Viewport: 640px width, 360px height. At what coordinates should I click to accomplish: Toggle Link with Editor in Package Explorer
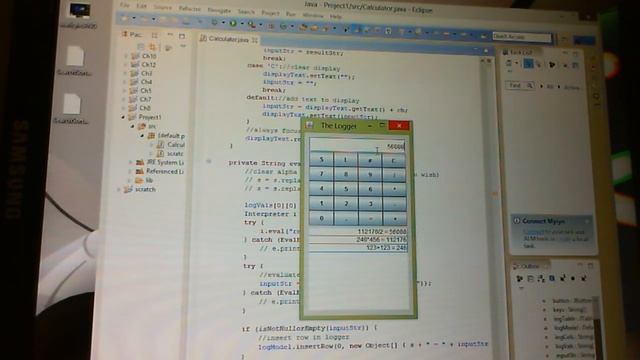click(152, 47)
